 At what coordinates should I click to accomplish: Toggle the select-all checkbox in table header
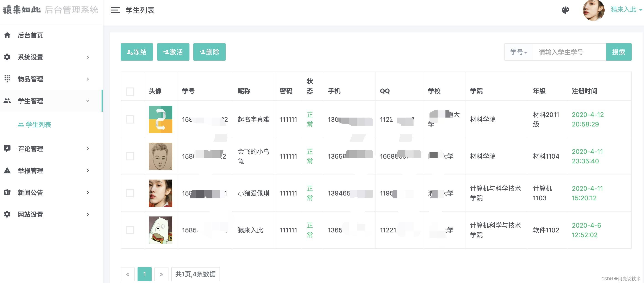(x=130, y=91)
